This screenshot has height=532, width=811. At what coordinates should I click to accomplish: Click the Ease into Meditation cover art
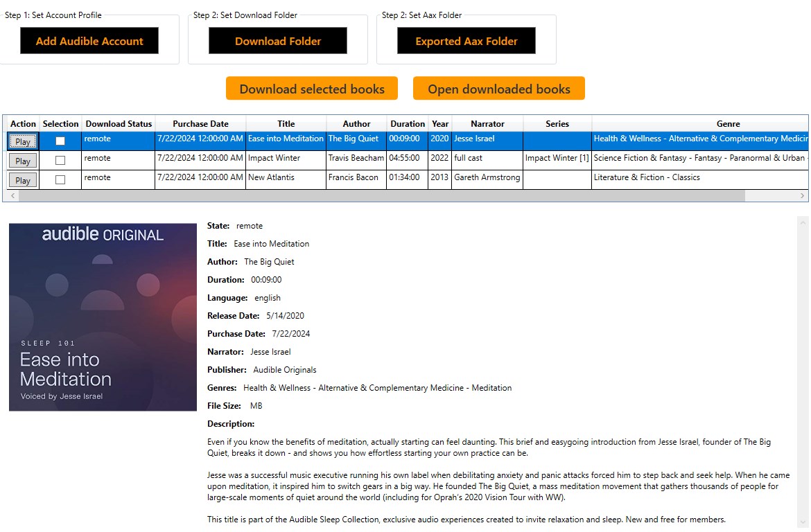(103, 316)
